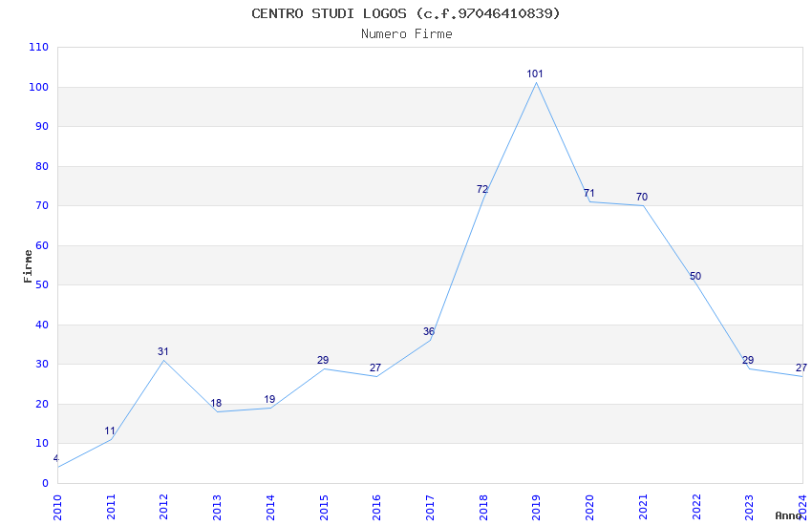Click the y-axis value 10
812x525 pixels.
42,443
